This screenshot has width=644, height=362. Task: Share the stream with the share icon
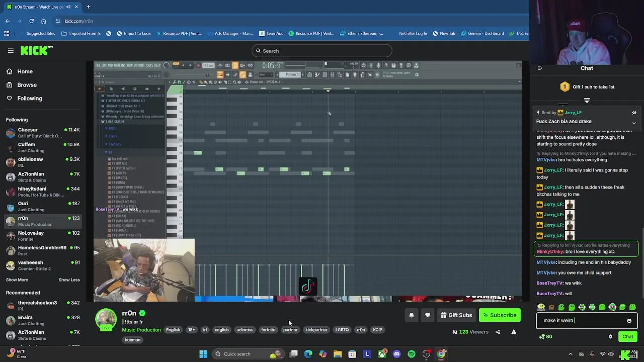click(x=498, y=332)
